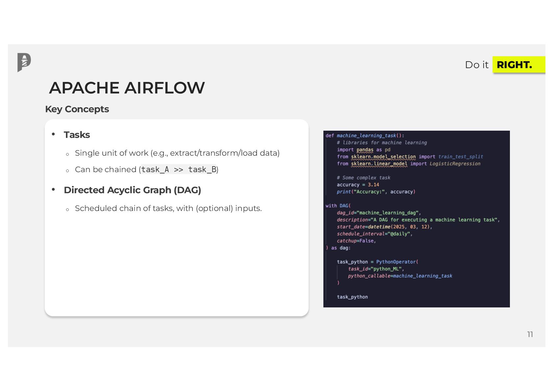Click ') as dag:' code line
Viewport: 554px width, 392px height.
click(338, 248)
